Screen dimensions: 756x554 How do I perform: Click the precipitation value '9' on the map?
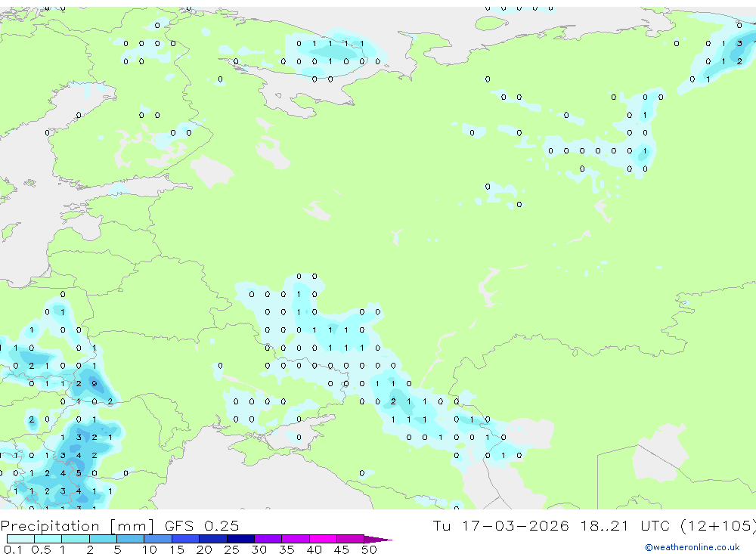[94, 384]
